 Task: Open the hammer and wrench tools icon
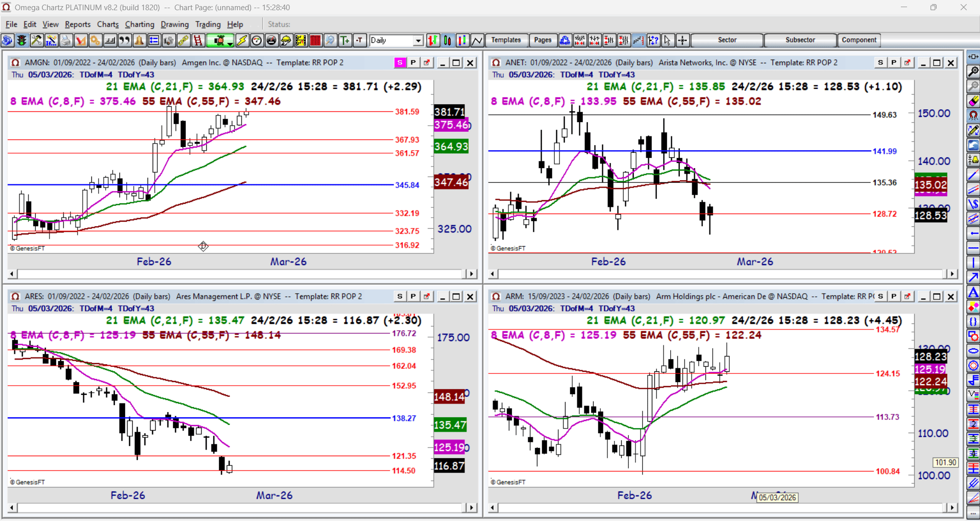point(36,40)
